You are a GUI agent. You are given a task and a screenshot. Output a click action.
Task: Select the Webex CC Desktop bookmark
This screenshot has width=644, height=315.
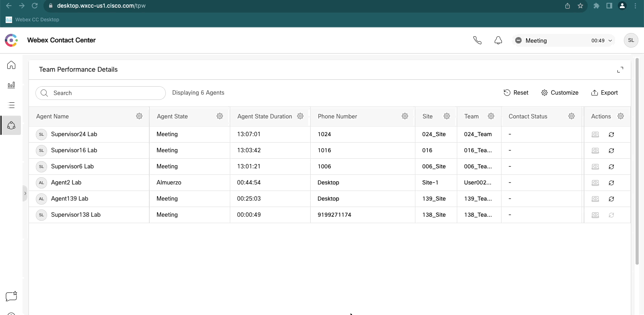33,20
